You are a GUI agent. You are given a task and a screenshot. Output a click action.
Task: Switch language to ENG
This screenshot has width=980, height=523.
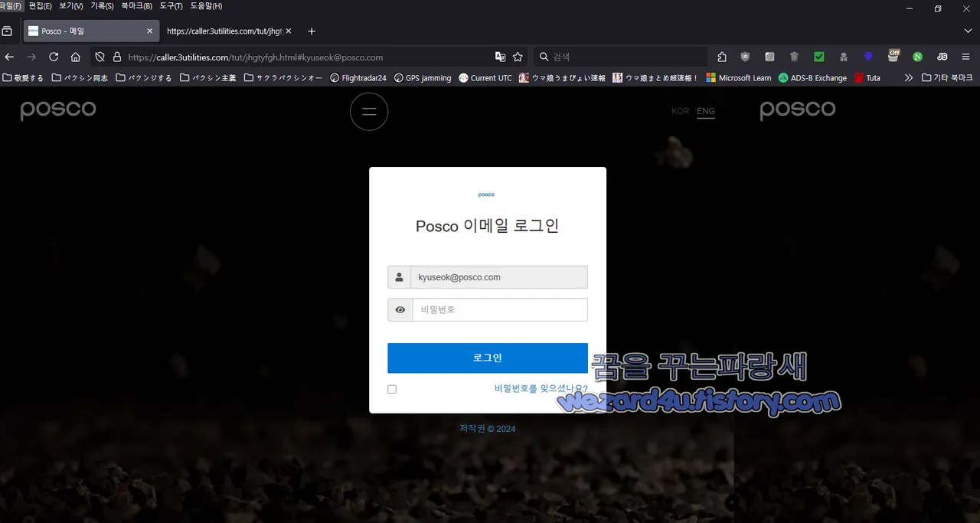point(706,111)
